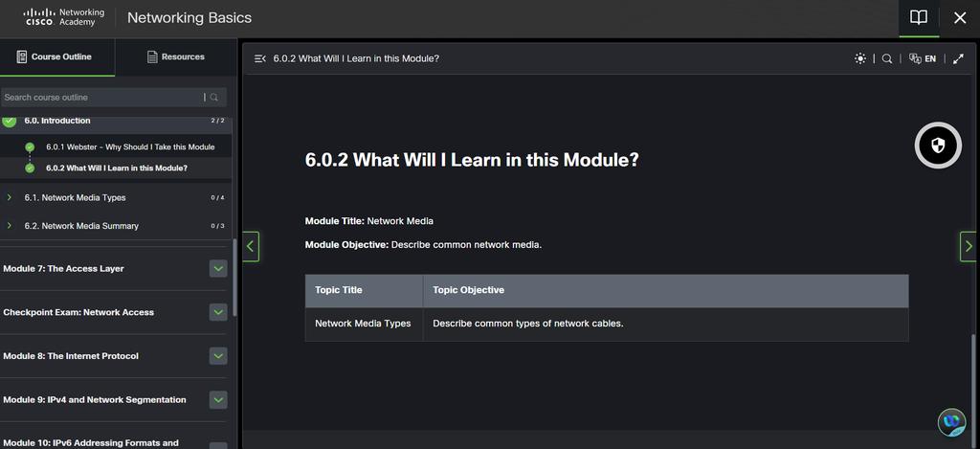The height and width of the screenshot is (449, 980).
Task: Click the Topic Objective column header
Action: pyautogui.click(x=666, y=290)
